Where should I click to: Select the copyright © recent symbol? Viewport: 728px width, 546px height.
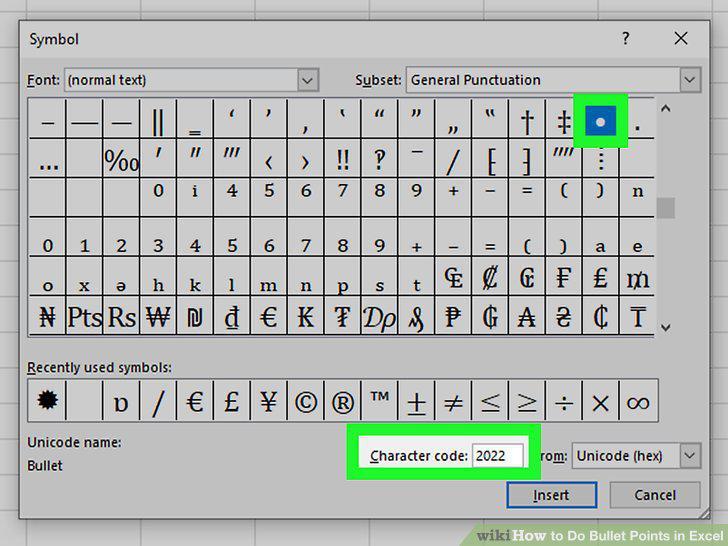(306, 401)
